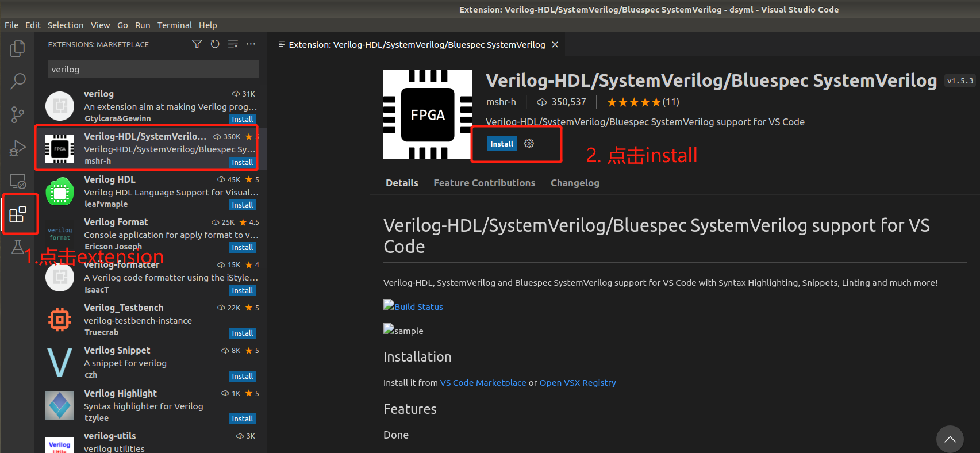Refresh the extensions marketplace list

click(x=215, y=44)
